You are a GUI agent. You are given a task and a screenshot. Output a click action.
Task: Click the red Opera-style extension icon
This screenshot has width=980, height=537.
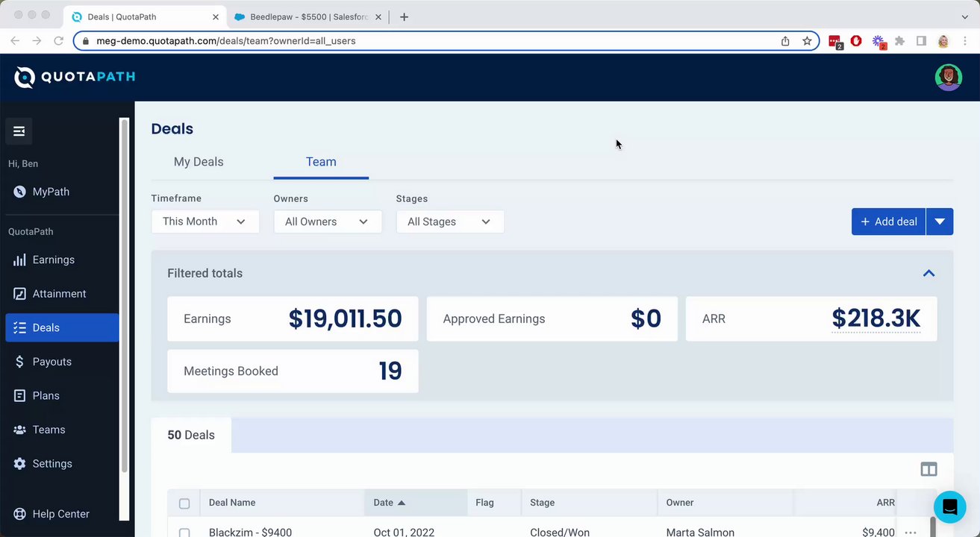(x=856, y=41)
